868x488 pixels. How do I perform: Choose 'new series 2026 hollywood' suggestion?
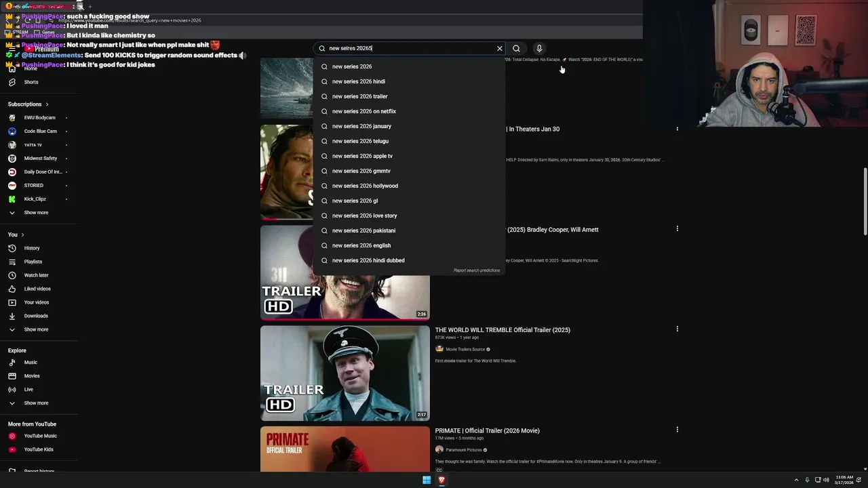tap(410, 186)
